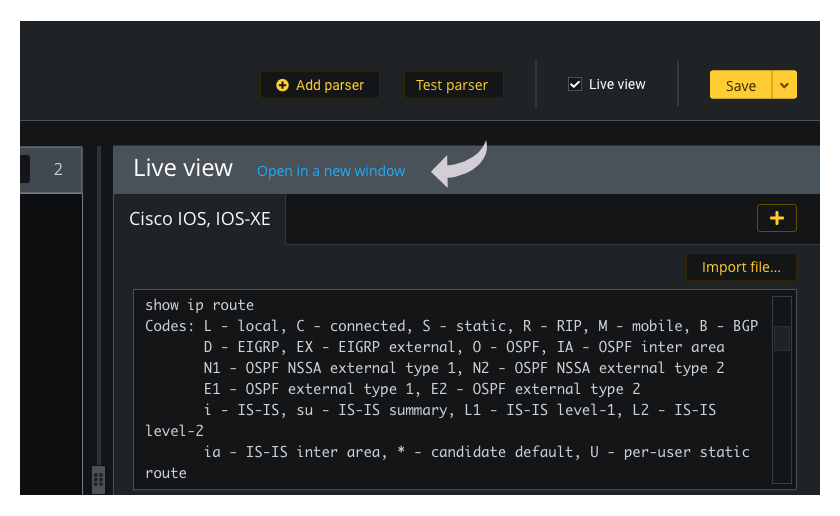Click the Import file... button
Image resolution: width=840 pixels, height=516 pixels.
(741, 267)
